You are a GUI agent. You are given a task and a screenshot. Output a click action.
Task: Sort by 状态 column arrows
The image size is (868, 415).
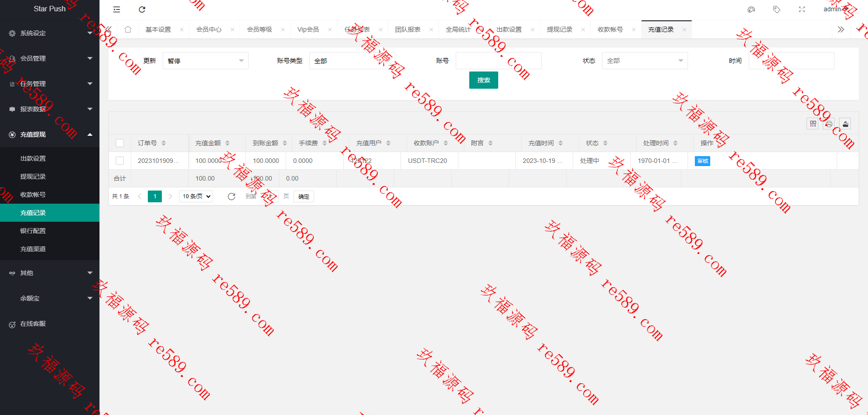(605, 143)
